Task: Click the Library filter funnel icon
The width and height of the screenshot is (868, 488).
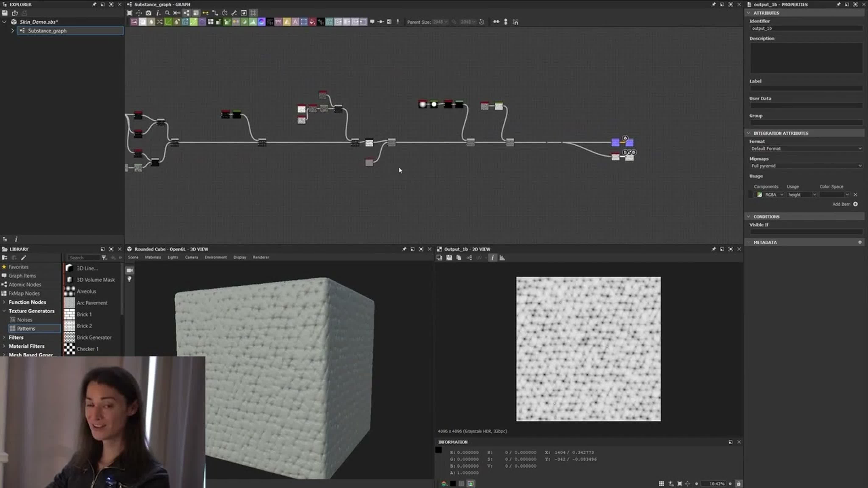Action: pyautogui.click(x=104, y=258)
